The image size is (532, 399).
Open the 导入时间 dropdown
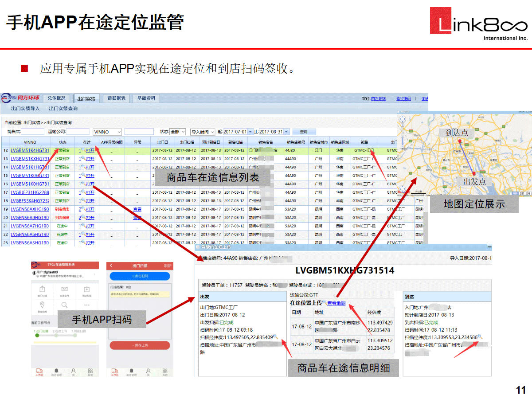pos(203,132)
